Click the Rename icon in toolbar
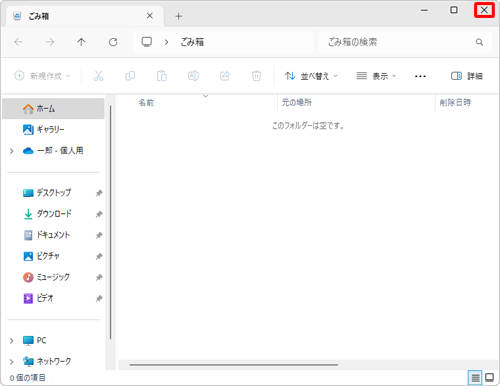This screenshot has width=500, height=386. coord(193,76)
